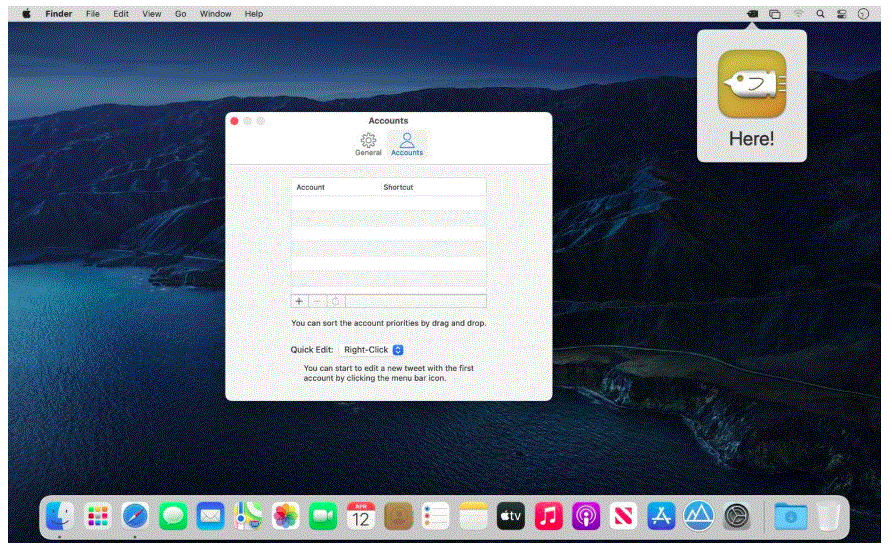Open the Window menu
892x555 pixels.
tap(215, 14)
